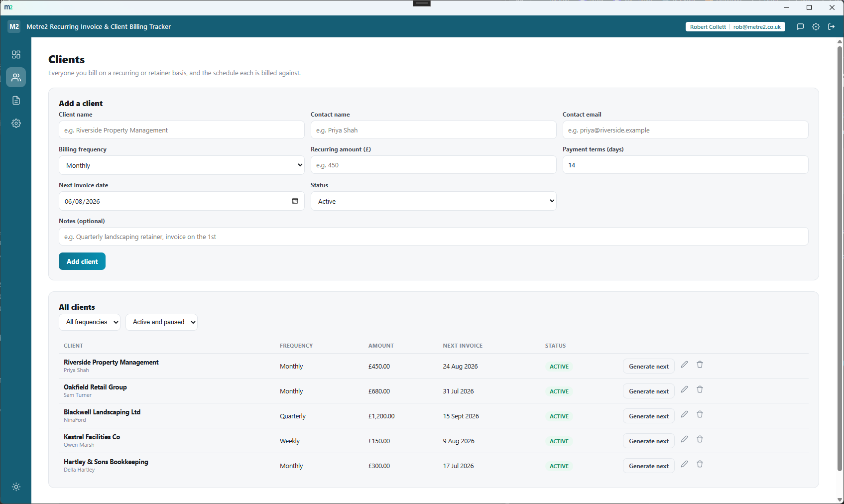The image size is (844, 504).
Task: Click the Payment terms days field
Action: pyautogui.click(x=685, y=165)
